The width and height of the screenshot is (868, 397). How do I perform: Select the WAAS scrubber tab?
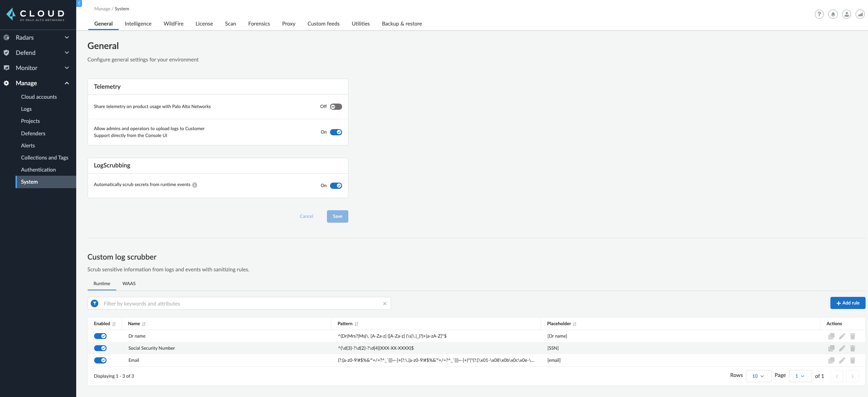129,283
